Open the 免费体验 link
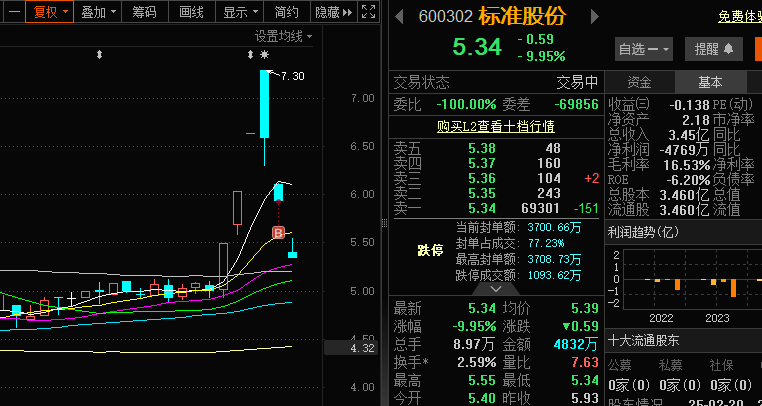762x406 pixels. tap(740, 17)
